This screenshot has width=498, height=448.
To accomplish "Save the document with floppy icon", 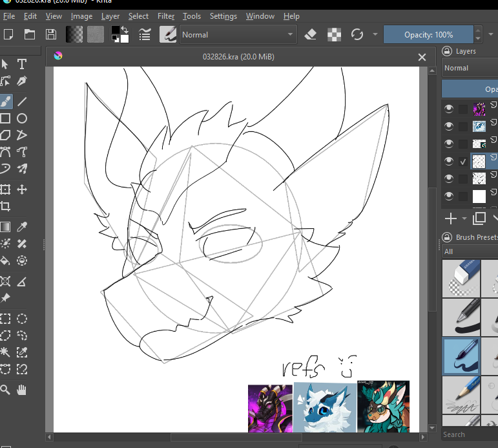I will coord(51,34).
